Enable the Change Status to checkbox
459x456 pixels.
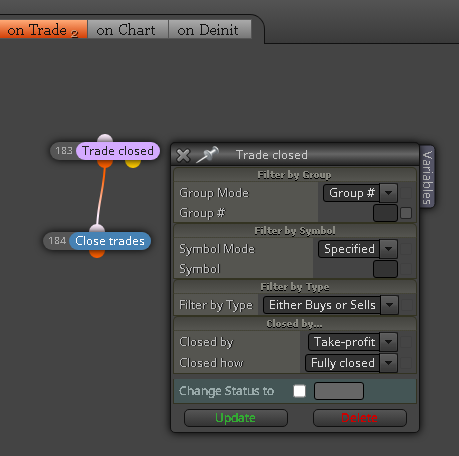coord(299,391)
